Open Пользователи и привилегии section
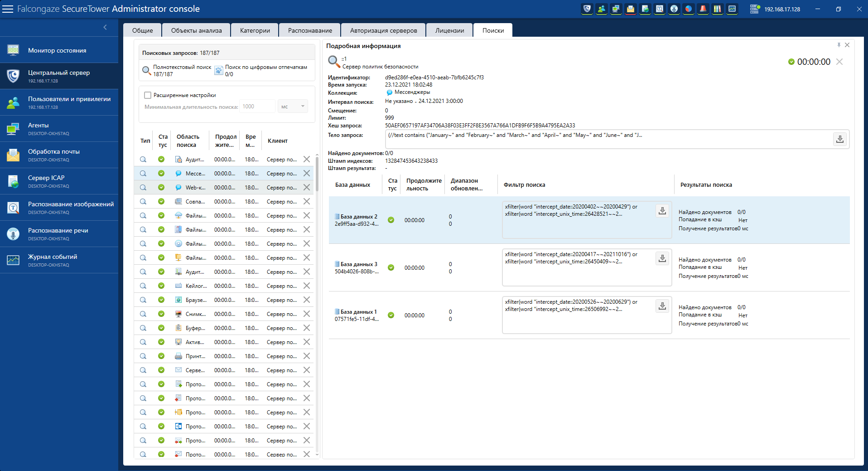 [x=59, y=102]
